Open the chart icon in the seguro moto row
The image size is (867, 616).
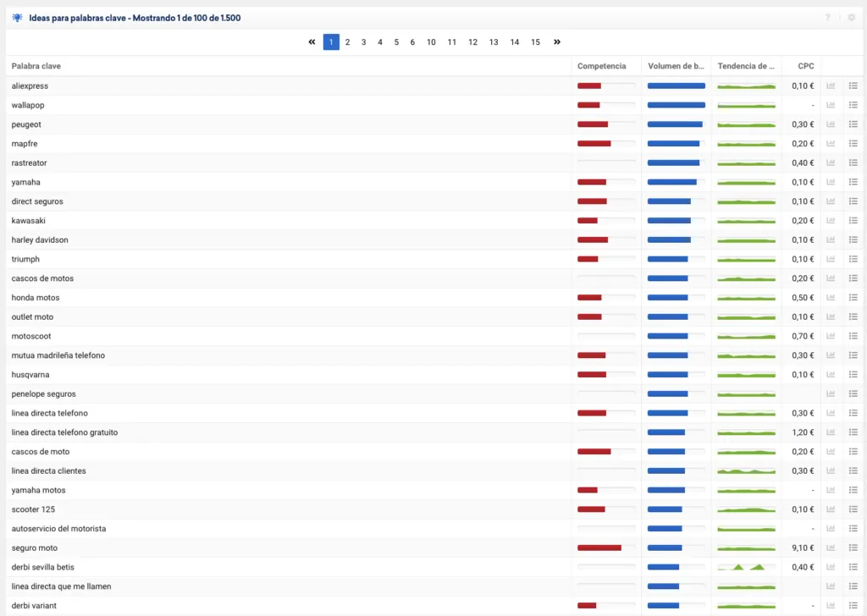tap(831, 548)
